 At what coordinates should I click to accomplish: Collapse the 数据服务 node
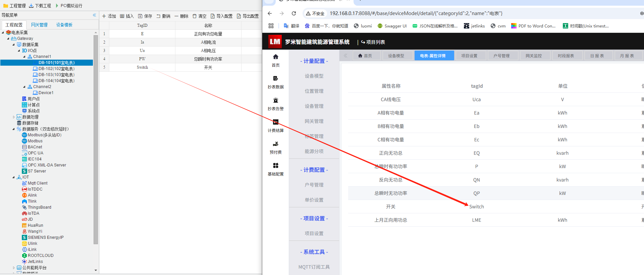14,129
